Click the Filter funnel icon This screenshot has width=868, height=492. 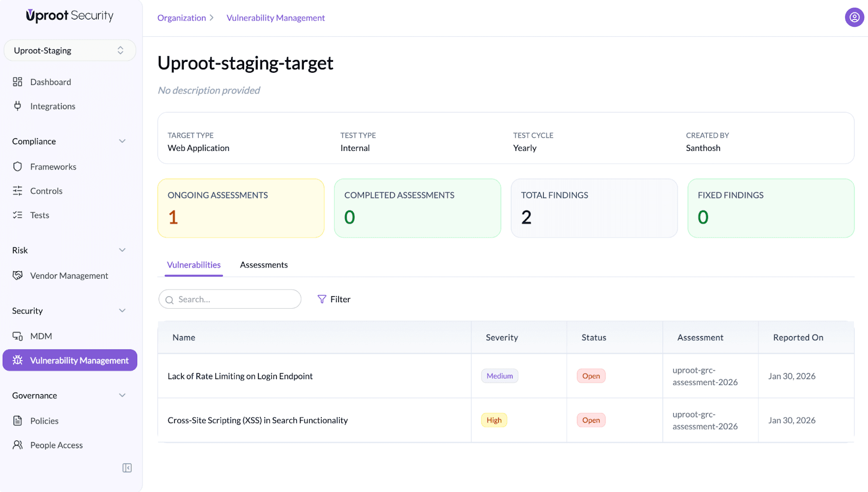pos(322,299)
